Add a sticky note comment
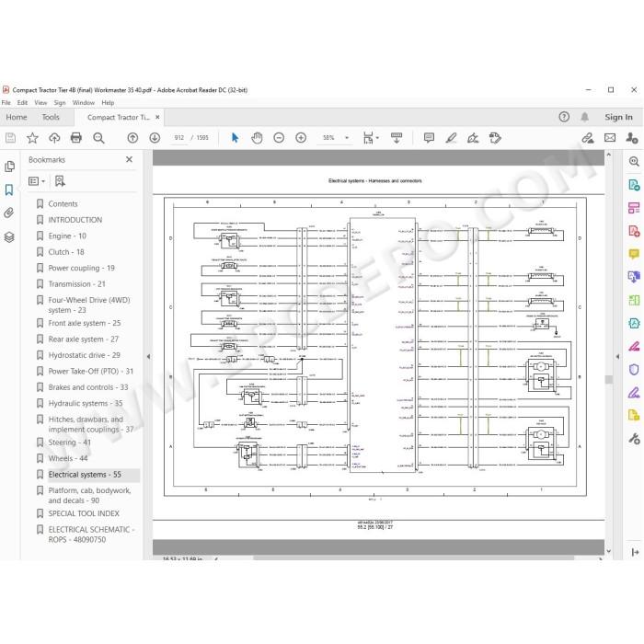Viewport: 644px width, 644px height. tap(429, 138)
